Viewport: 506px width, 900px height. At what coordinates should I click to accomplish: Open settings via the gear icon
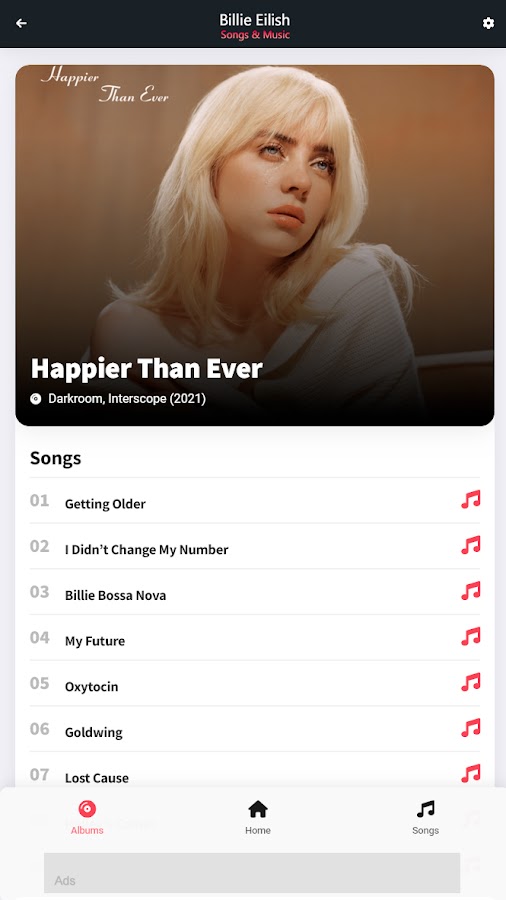click(488, 24)
